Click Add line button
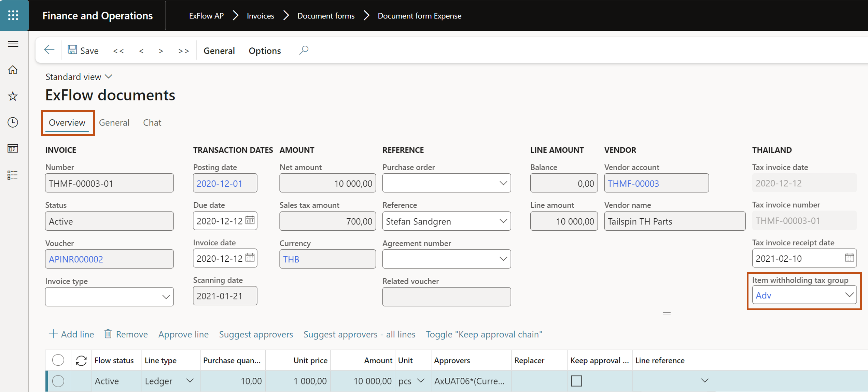 point(71,334)
